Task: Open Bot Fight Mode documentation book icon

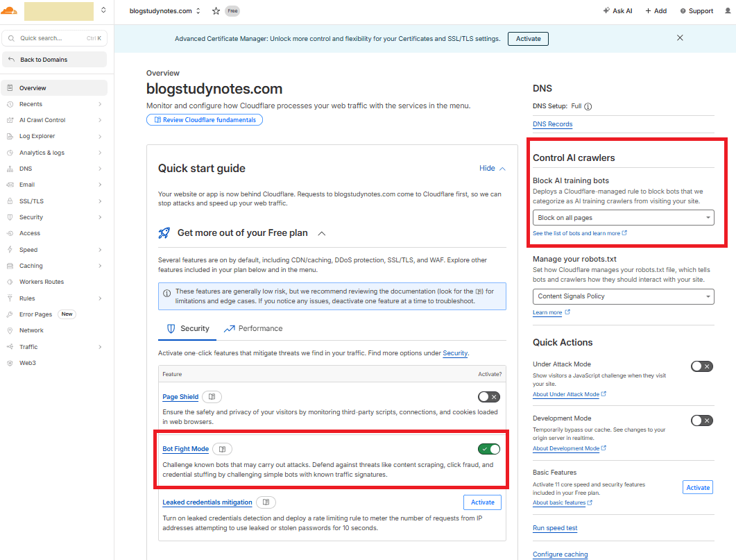Action: [x=223, y=449]
